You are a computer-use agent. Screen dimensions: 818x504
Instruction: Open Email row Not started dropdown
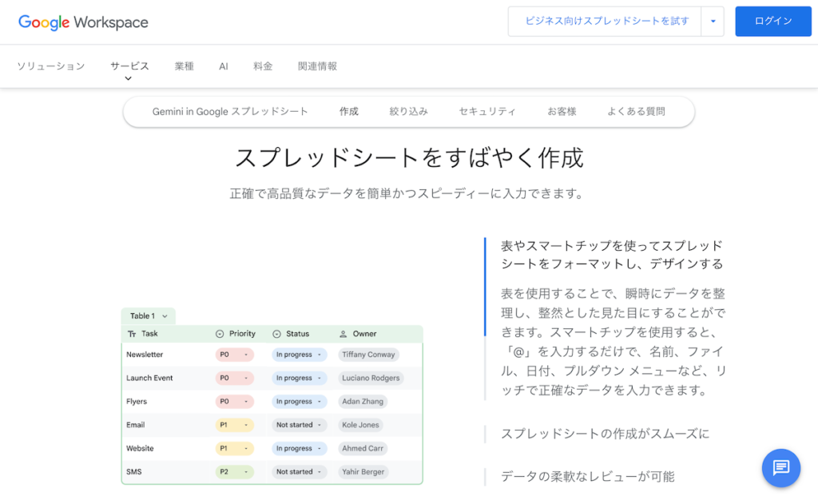(x=299, y=425)
